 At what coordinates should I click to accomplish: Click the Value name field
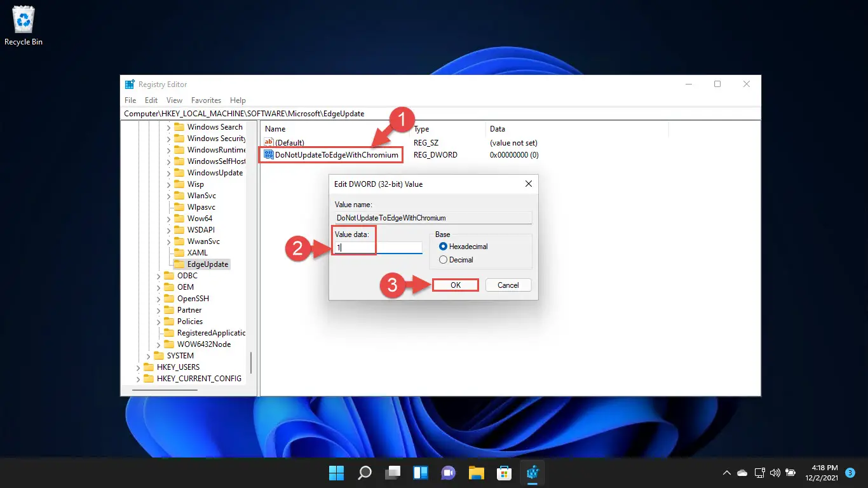[433, 217]
